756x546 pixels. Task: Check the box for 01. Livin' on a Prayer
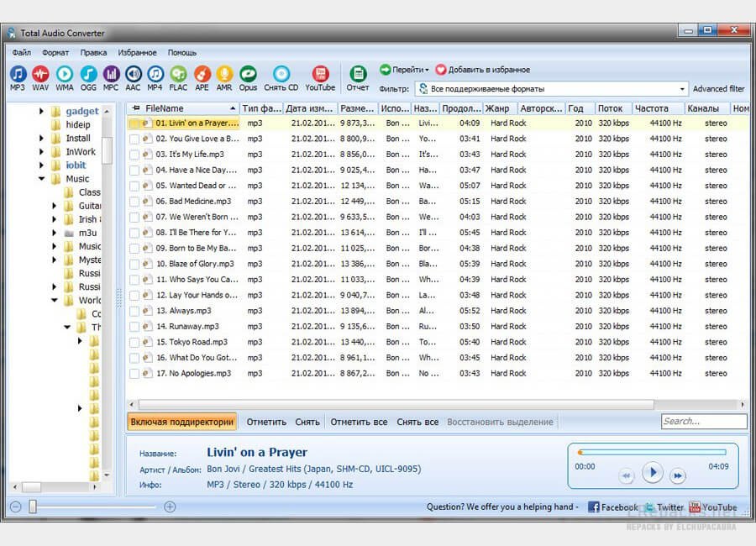click(134, 123)
